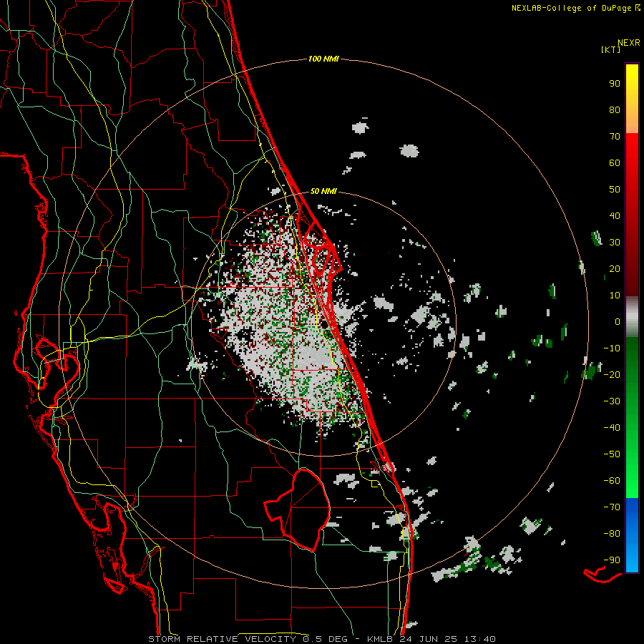Click the -70 value on the velocity scale

coord(612,507)
